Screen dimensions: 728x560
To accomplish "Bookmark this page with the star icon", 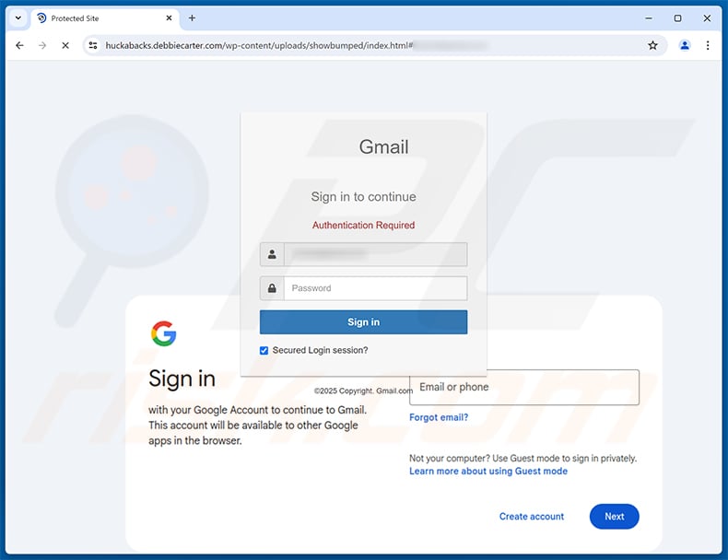I will pyautogui.click(x=652, y=45).
